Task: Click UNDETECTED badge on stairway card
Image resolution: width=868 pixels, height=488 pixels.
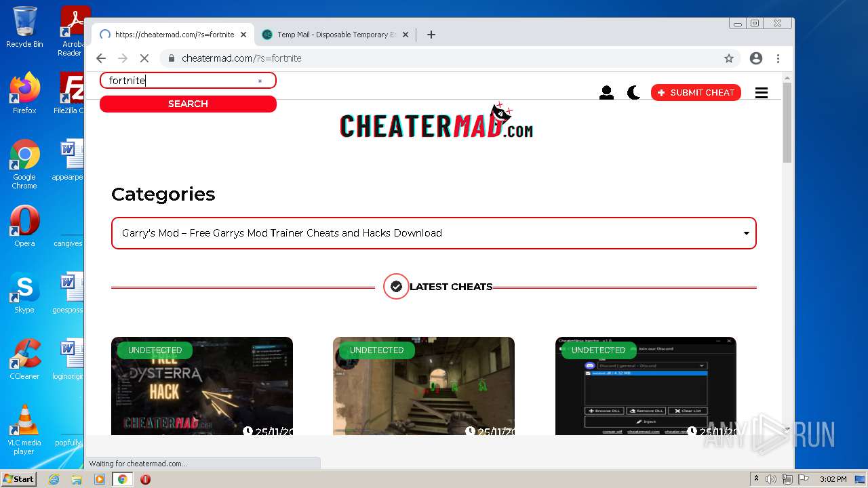Action: point(376,350)
